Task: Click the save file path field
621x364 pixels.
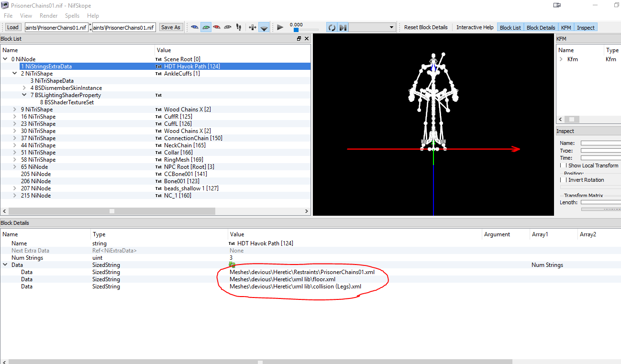Action: point(124,27)
